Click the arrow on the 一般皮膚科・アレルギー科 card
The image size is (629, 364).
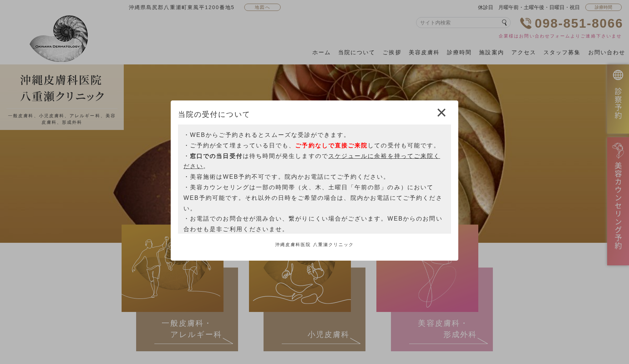pos(228,341)
